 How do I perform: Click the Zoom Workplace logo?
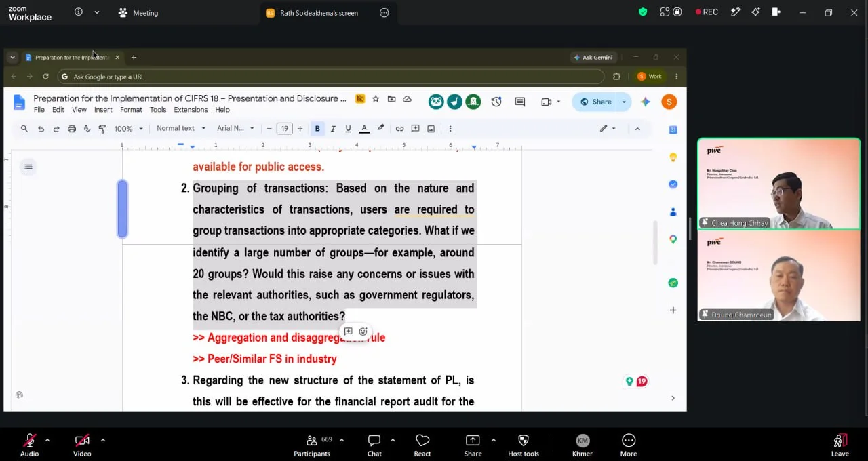(x=30, y=13)
